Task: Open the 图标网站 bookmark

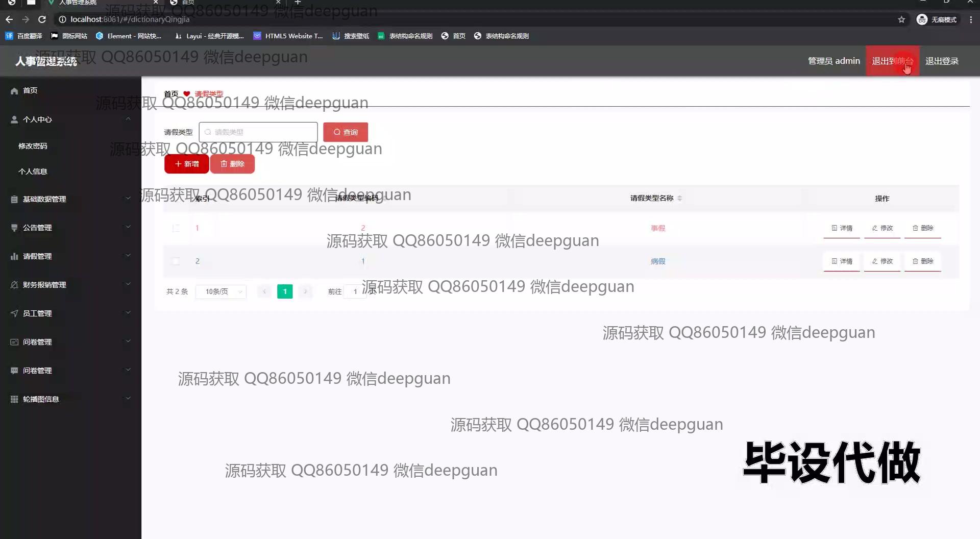Action: (69, 36)
